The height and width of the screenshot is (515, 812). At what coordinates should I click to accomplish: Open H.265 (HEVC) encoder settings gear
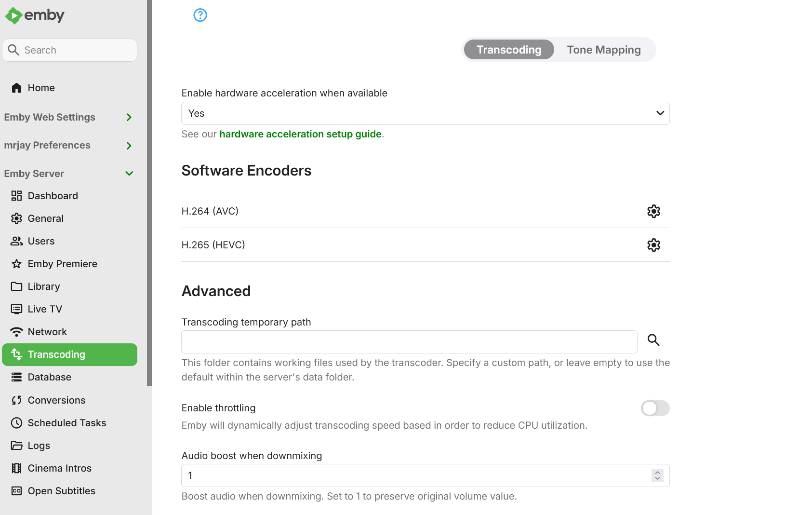click(653, 245)
